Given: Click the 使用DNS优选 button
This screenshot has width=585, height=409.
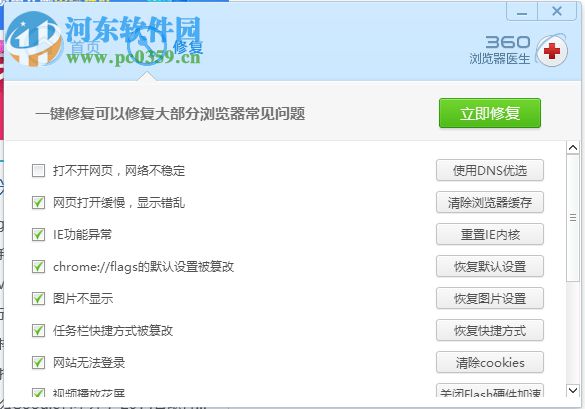Looking at the screenshot, I should click(x=489, y=171).
